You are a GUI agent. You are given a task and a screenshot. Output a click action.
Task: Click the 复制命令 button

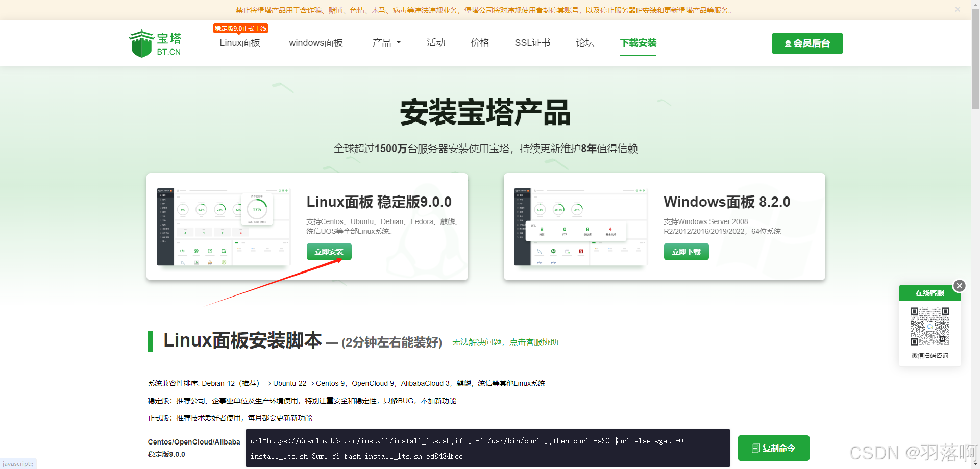click(x=773, y=448)
